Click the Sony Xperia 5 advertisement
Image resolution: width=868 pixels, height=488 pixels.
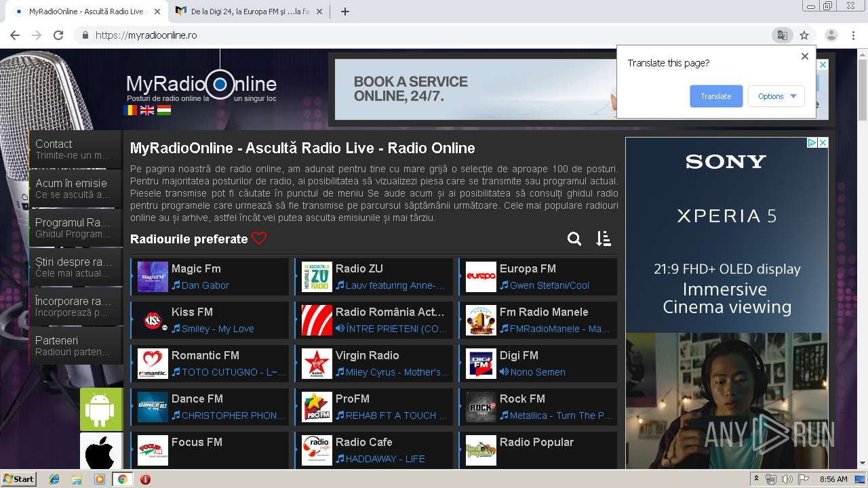(x=727, y=303)
